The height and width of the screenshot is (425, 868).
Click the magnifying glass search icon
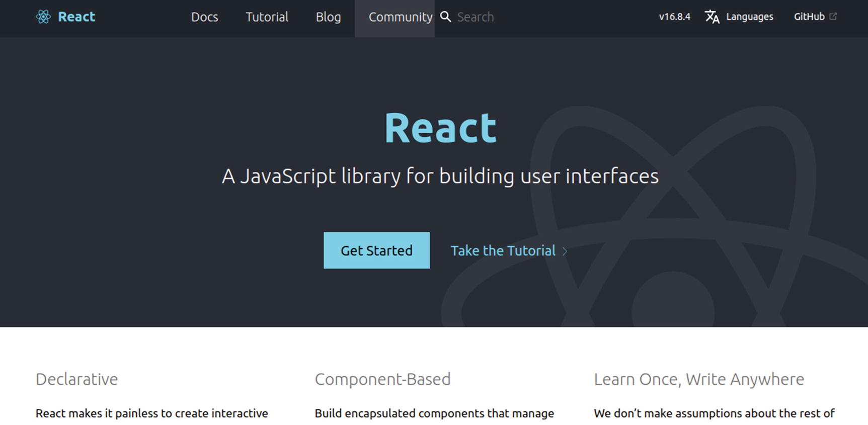(445, 17)
